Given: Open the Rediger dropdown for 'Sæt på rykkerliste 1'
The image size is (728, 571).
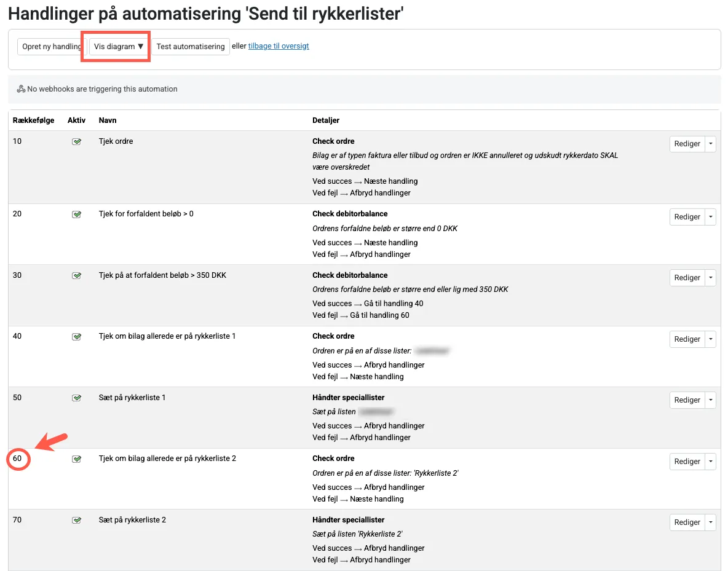Looking at the screenshot, I should click(x=710, y=400).
